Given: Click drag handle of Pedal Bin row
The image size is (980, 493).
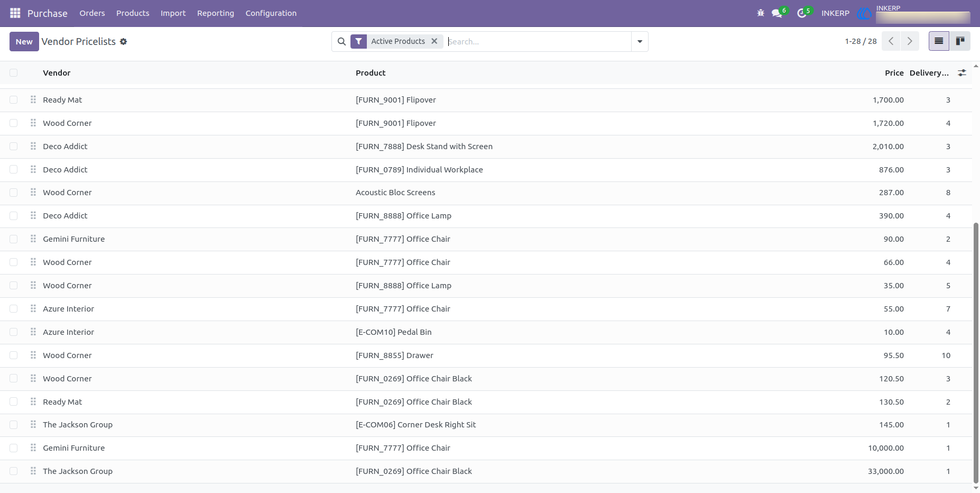Looking at the screenshot, I should tap(33, 332).
